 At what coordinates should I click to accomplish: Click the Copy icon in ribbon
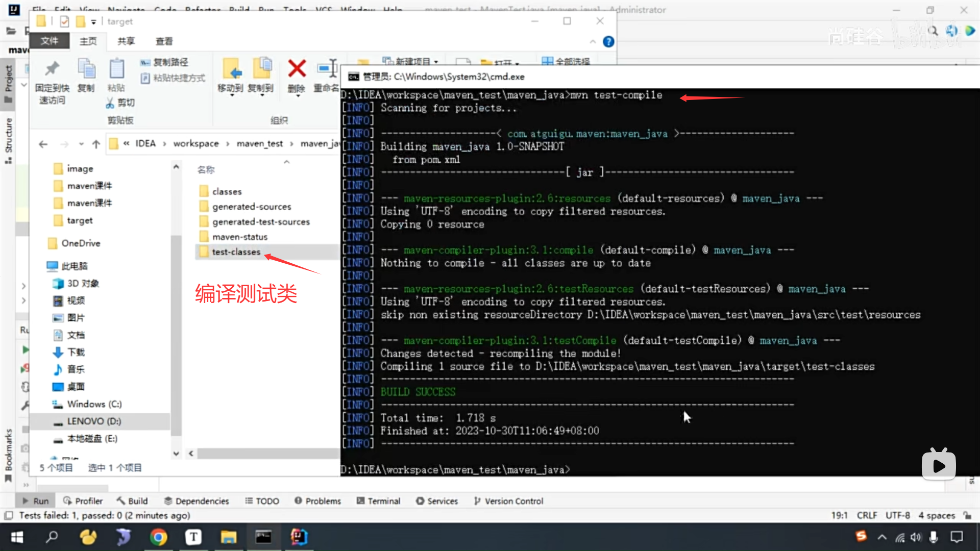[x=86, y=69]
